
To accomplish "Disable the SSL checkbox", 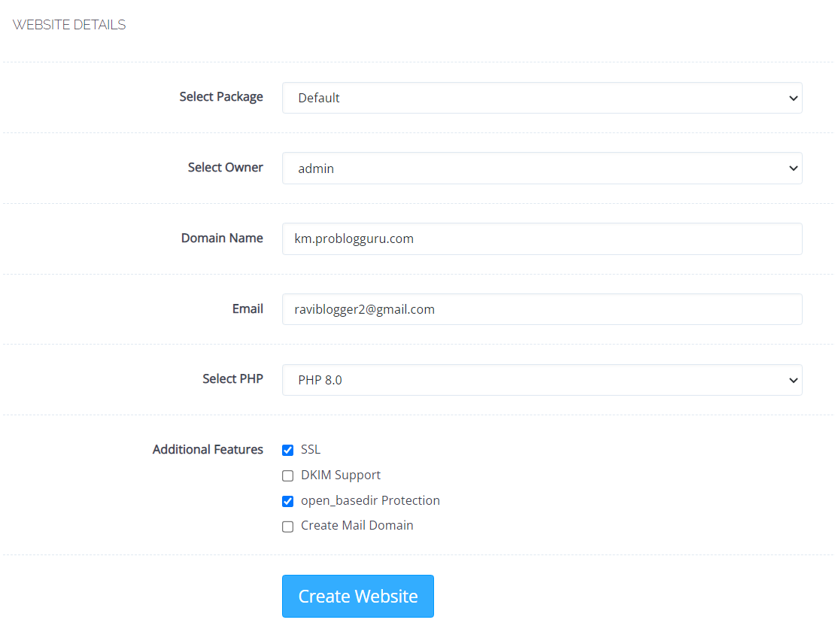I will click(288, 450).
